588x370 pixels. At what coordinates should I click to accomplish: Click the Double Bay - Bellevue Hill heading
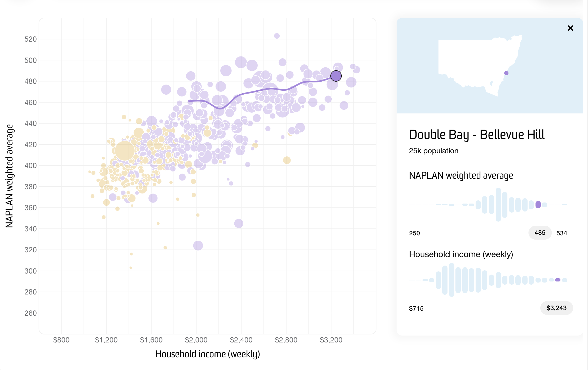476,135
